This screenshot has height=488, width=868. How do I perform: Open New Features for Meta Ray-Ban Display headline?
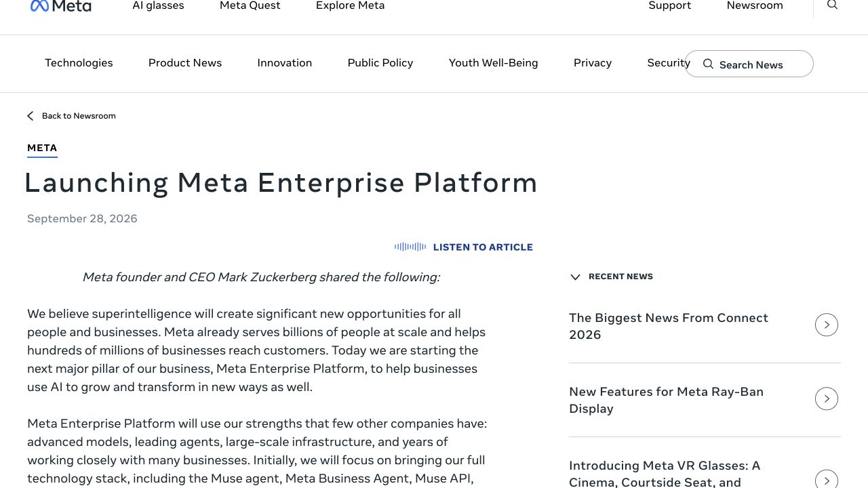[666, 400]
